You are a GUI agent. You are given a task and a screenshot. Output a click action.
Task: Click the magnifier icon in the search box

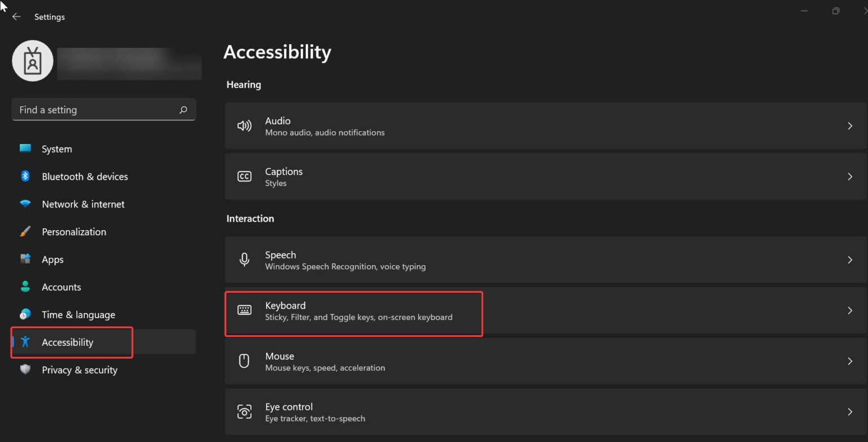183,110
